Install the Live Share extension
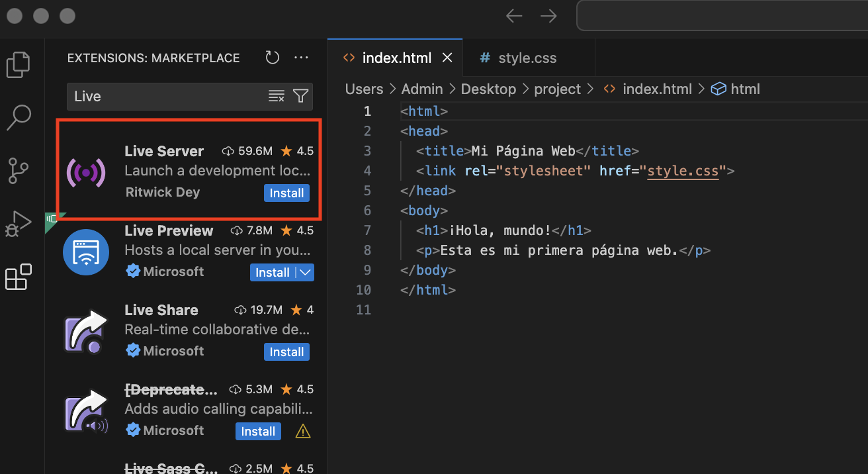Viewport: 868px width, 474px height. click(x=286, y=352)
